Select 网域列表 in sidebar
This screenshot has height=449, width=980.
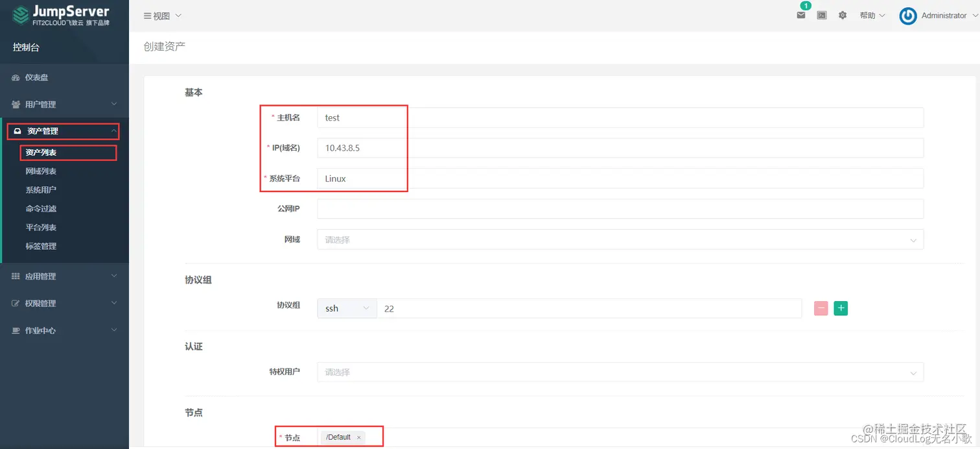41,171
